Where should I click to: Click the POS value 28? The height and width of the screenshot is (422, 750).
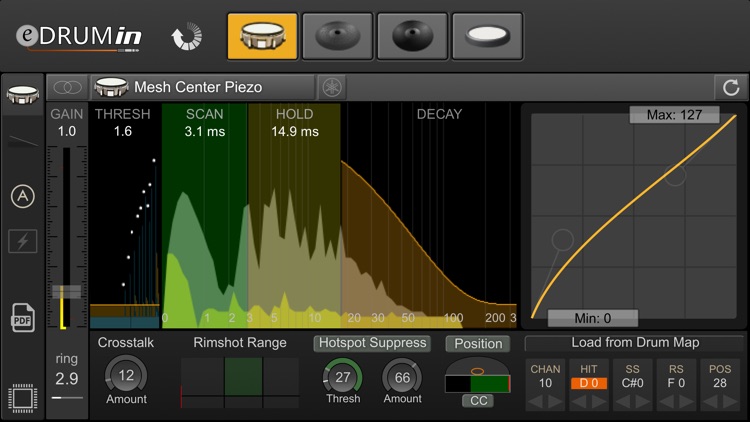tap(720, 383)
